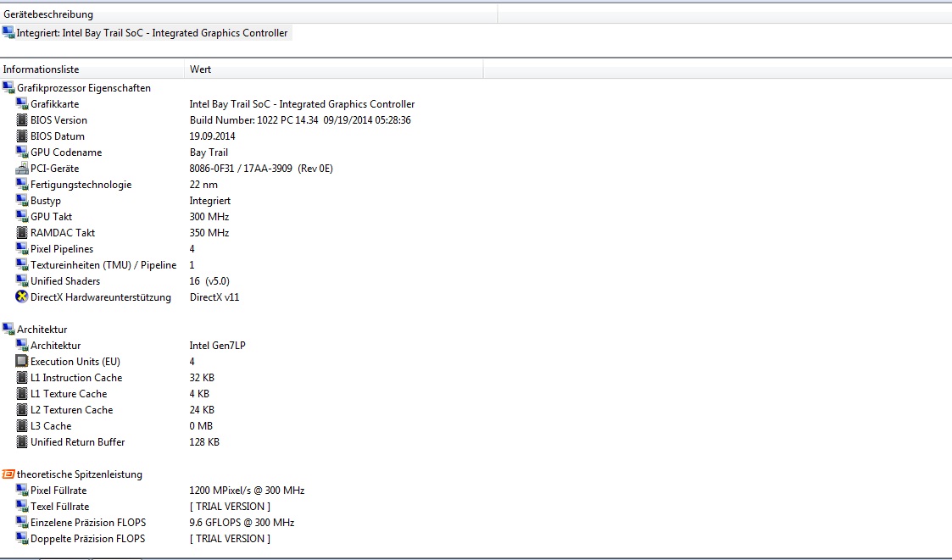Viewport: 952px width, 560px height.
Task: Click the 9.6 GFLOPS @ 300 MHz value
Action: [242, 523]
